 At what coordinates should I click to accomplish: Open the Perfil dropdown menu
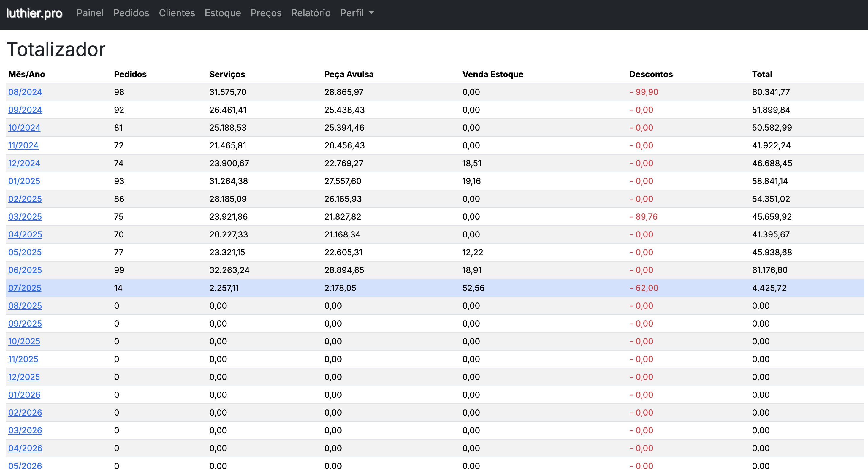pyautogui.click(x=357, y=13)
